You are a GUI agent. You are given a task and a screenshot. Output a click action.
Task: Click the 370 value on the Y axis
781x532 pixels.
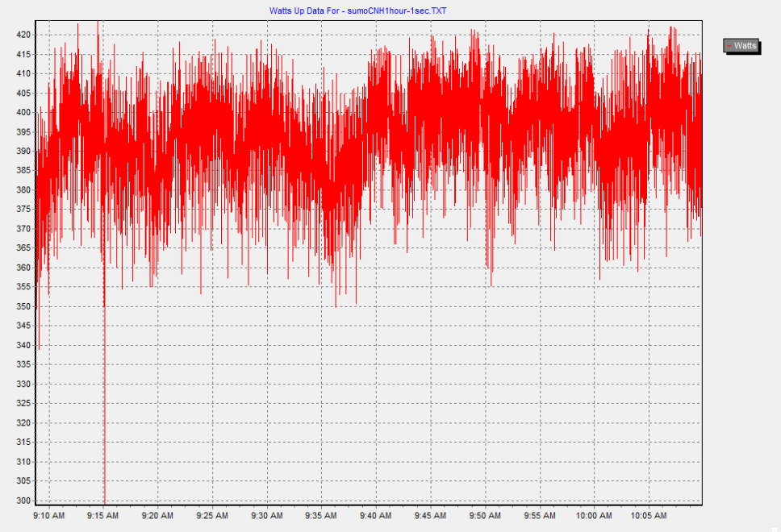tap(23, 229)
